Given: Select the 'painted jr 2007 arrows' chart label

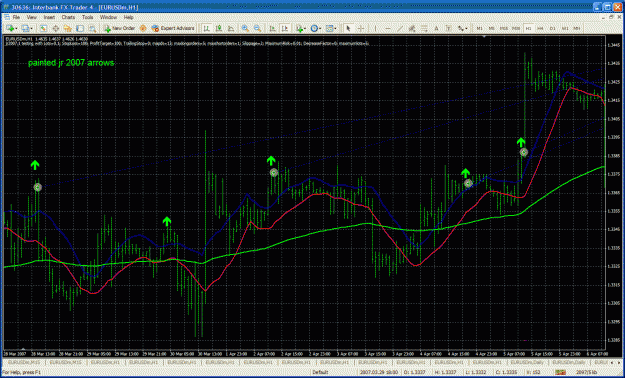Looking at the screenshot, I should coord(71,63).
